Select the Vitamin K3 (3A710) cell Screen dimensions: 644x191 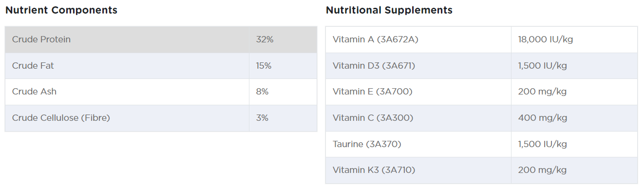(418, 170)
